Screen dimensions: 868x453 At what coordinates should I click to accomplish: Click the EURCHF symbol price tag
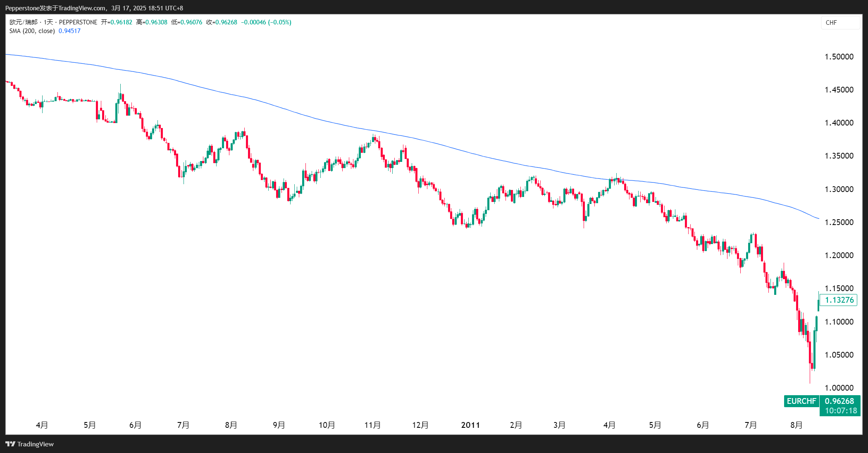pos(801,401)
